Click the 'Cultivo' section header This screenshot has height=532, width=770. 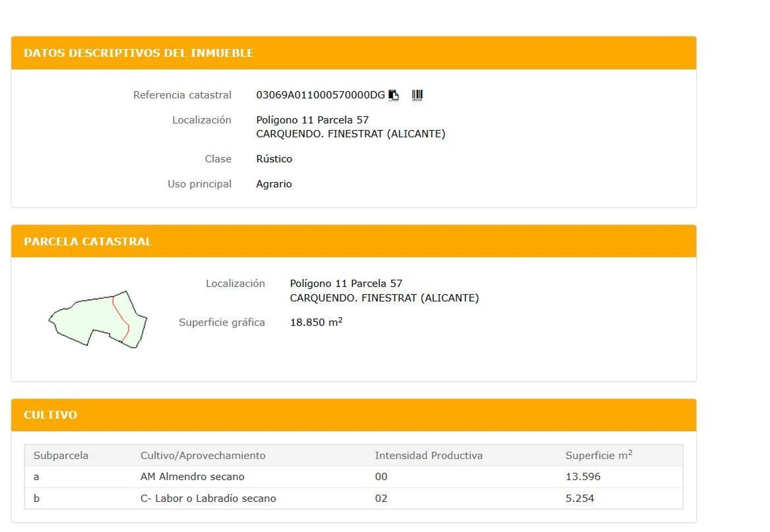pyautogui.click(x=50, y=415)
